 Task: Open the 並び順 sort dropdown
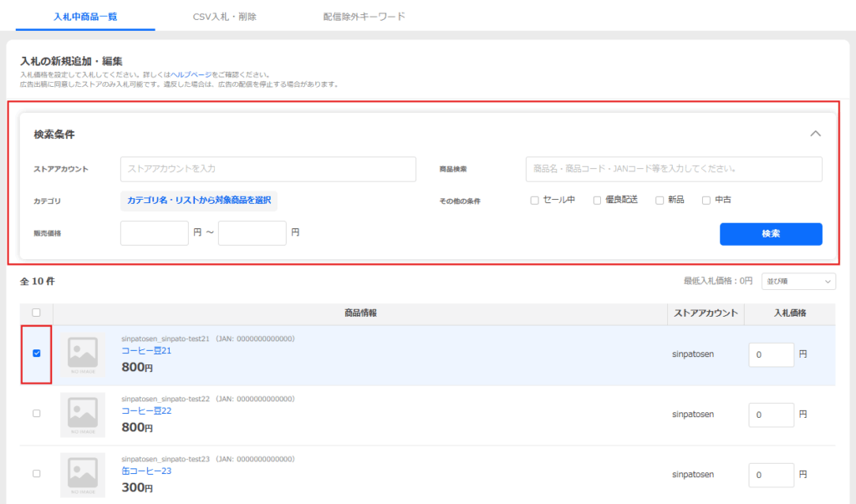798,282
